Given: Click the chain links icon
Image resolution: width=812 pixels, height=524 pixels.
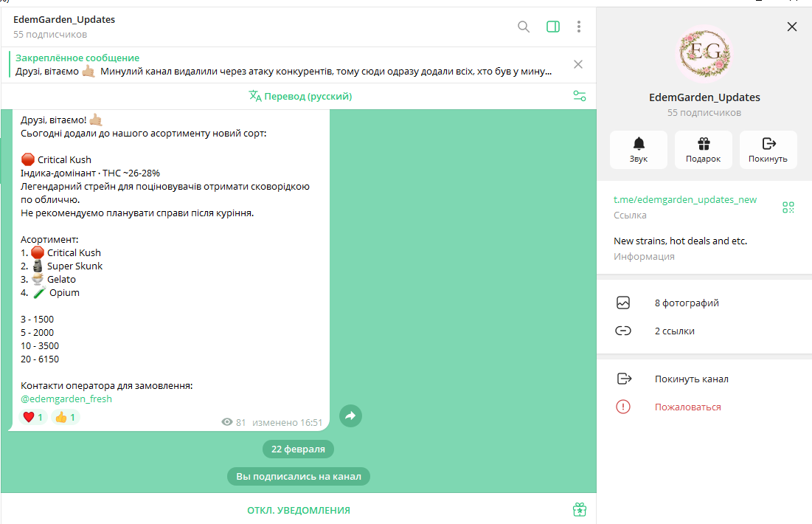Looking at the screenshot, I should (x=623, y=331).
